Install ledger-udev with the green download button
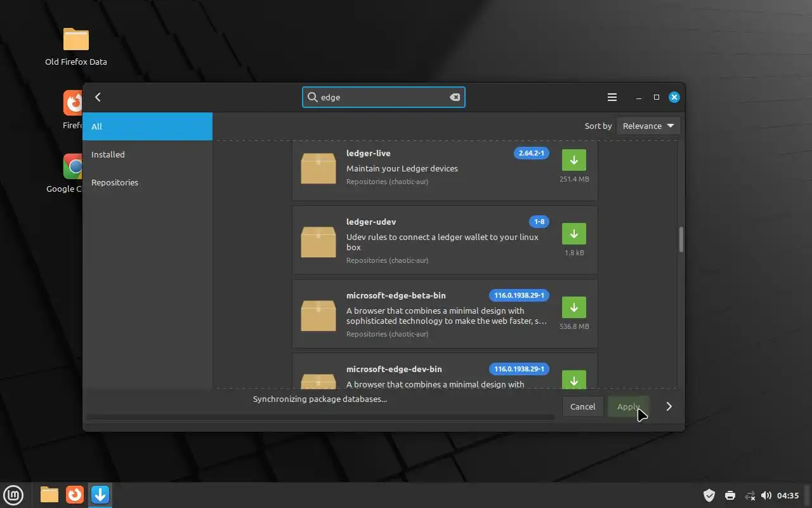The width and height of the screenshot is (812, 508). tap(574, 234)
